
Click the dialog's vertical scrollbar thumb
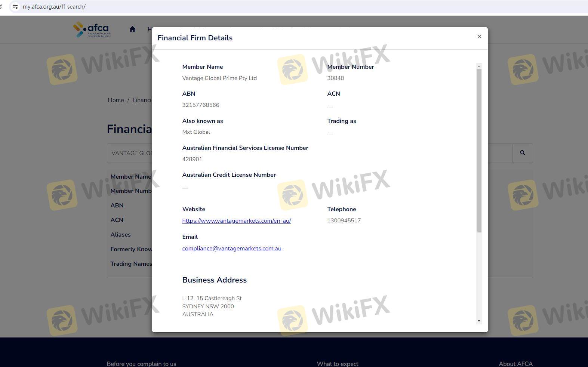[x=479, y=149]
